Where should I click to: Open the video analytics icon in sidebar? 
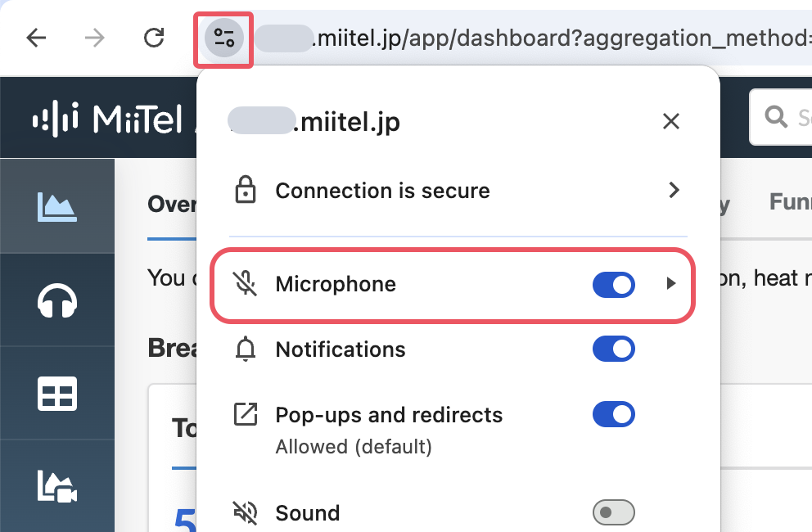point(57,486)
